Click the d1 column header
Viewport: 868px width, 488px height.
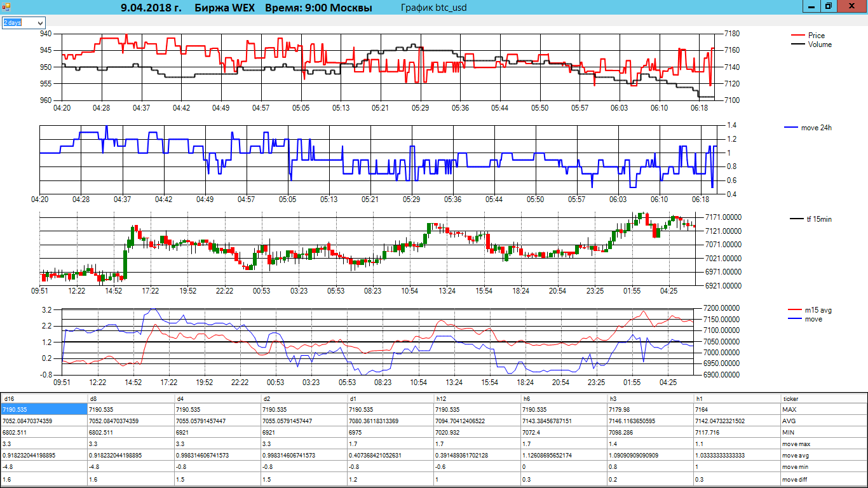(x=390, y=398)
